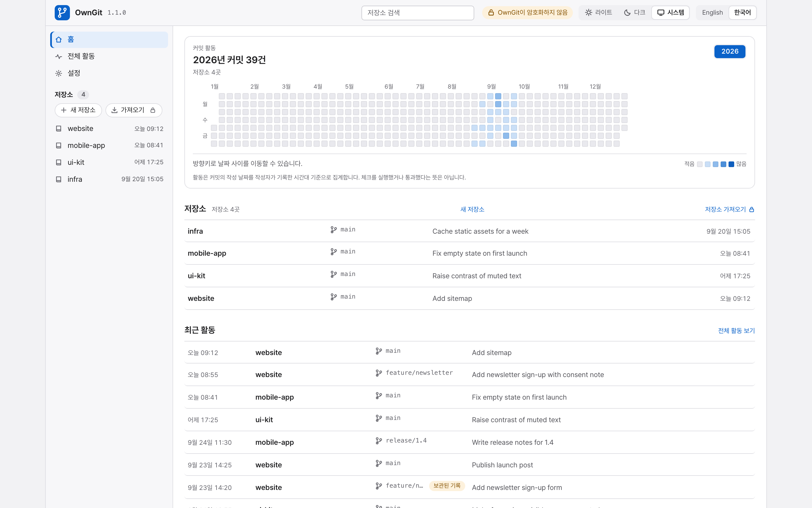
Task: Click the OwnGit이 암호화하지 않음 warning
Action: pos(528,13)
